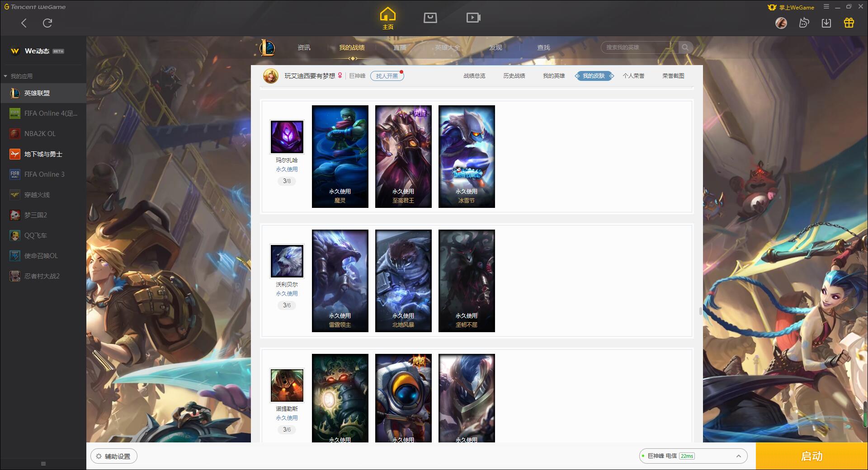Open the 坚韧不屈 skin card
This screenshot has height=470, width=868.
coord(467,281)
